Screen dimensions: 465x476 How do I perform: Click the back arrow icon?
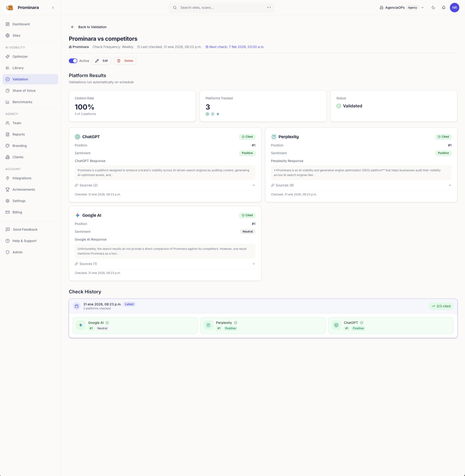pos(73,27)
